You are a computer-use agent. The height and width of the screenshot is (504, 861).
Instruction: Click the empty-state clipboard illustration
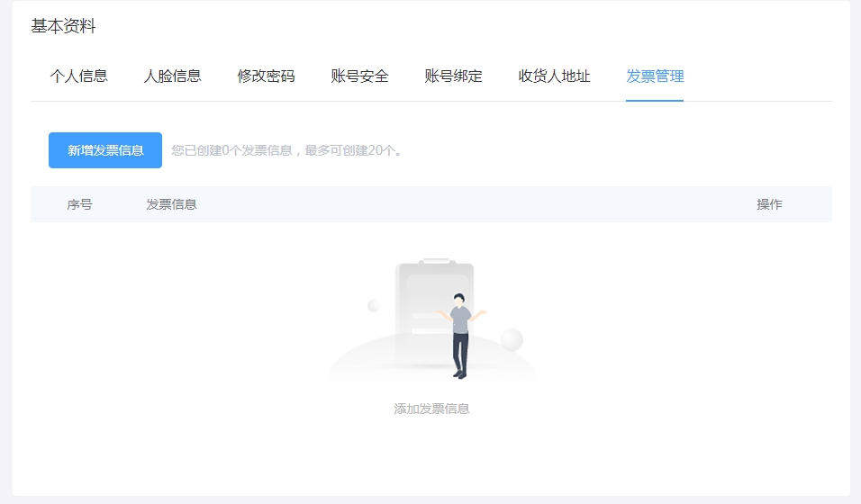431,319
